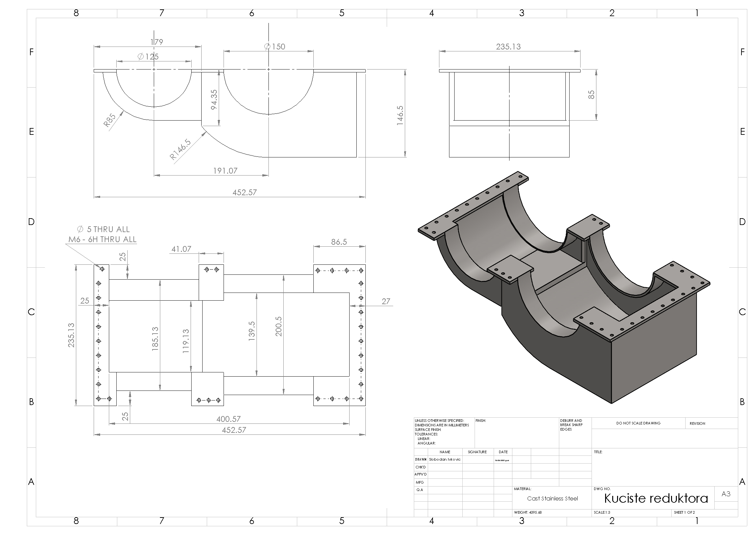
Task: Click the MFG row label
Action: pos(419,482)
